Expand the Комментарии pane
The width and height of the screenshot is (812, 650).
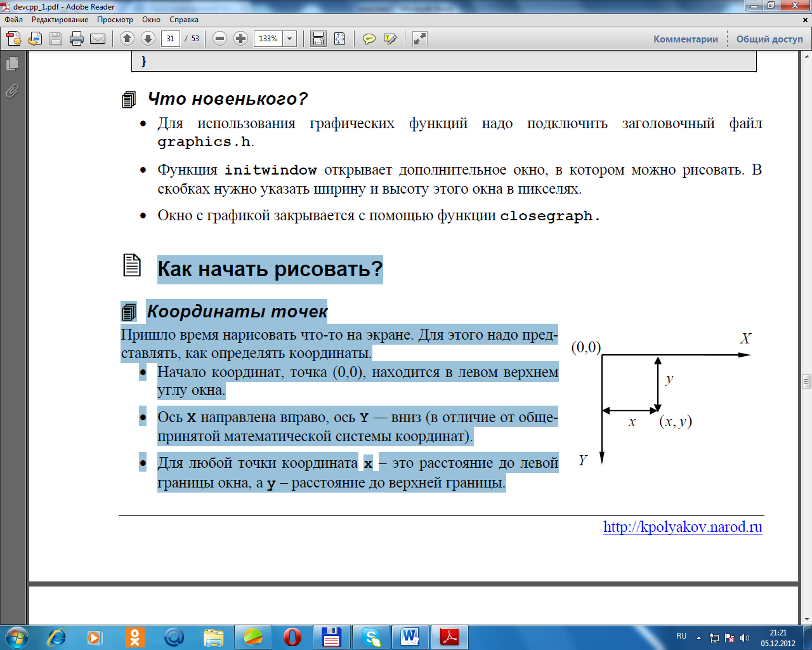point(685,39)
